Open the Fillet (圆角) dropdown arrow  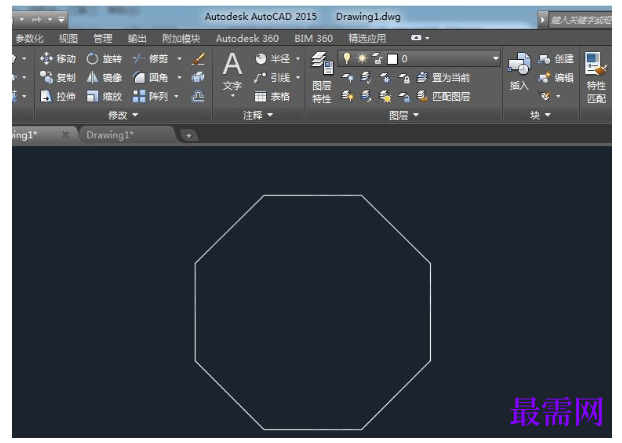pyautogui.click(x=179, y=77)
